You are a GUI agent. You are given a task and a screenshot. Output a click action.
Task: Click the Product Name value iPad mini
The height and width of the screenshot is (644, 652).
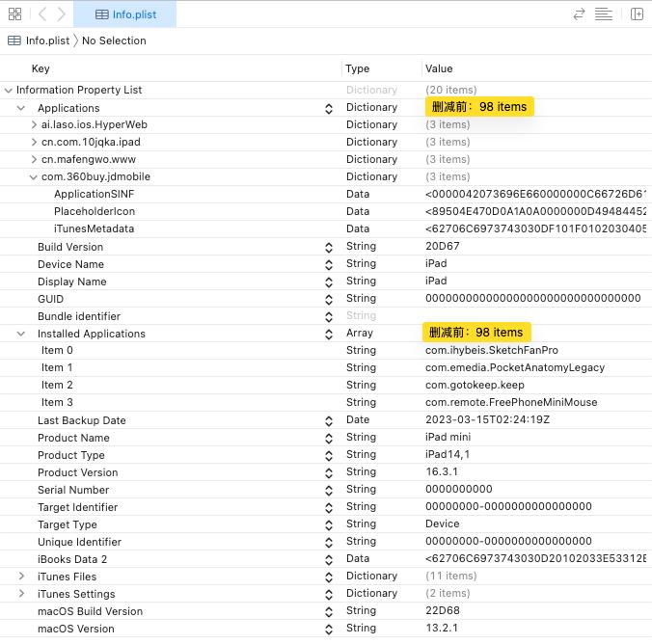tap(448, 438)
